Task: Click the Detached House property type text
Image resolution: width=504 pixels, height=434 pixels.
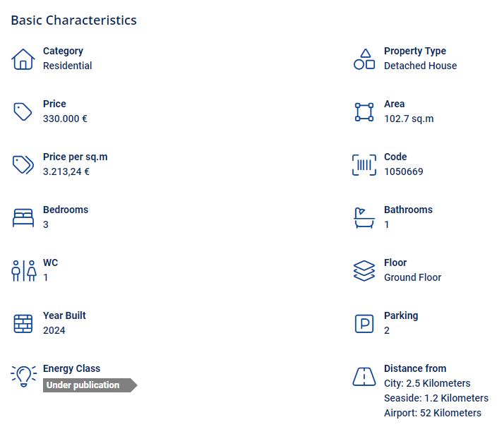Action: (420, 66)
